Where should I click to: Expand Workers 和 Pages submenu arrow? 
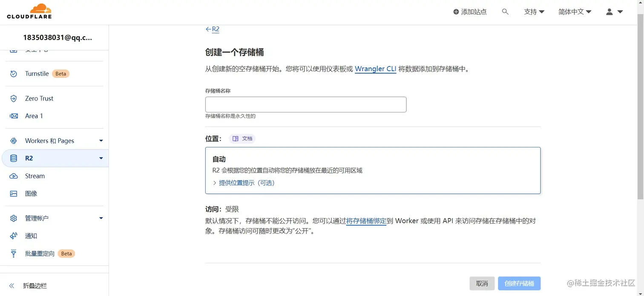tap(101, 141)
